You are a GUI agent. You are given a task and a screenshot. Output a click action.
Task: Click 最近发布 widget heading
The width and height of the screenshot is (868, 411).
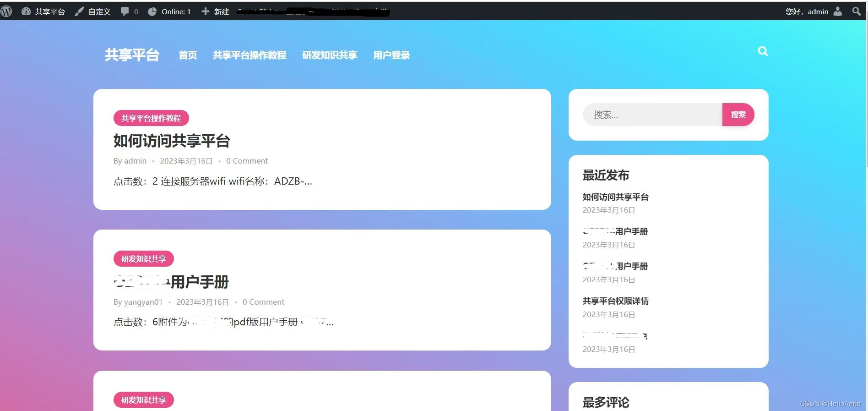tap(606, 175)
